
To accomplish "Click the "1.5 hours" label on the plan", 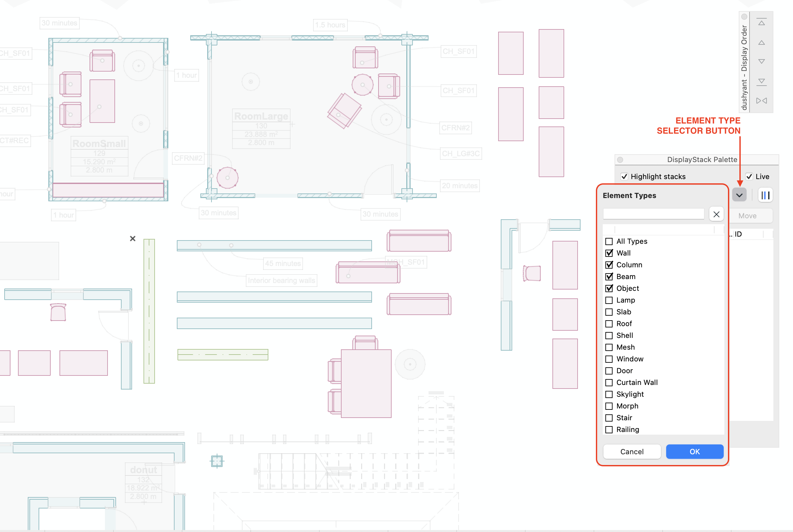I will click(x=330, y=25).
